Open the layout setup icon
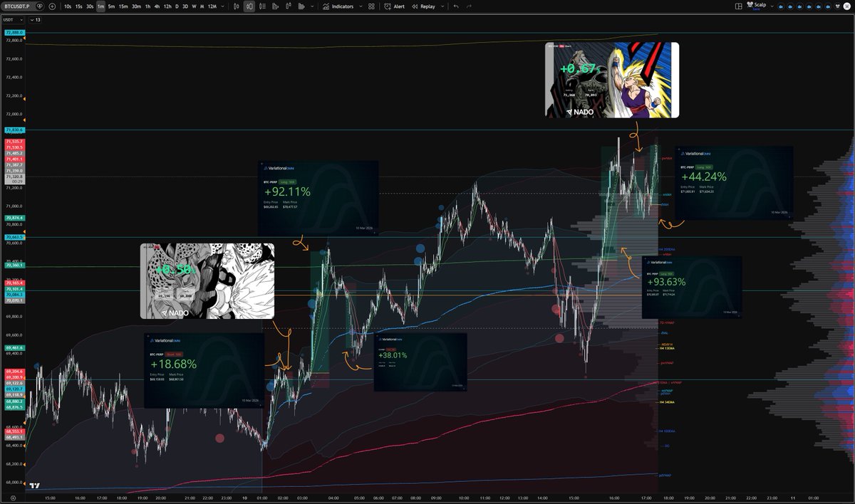The width and height of the screenshot is (855, 504). pos(738,6)
